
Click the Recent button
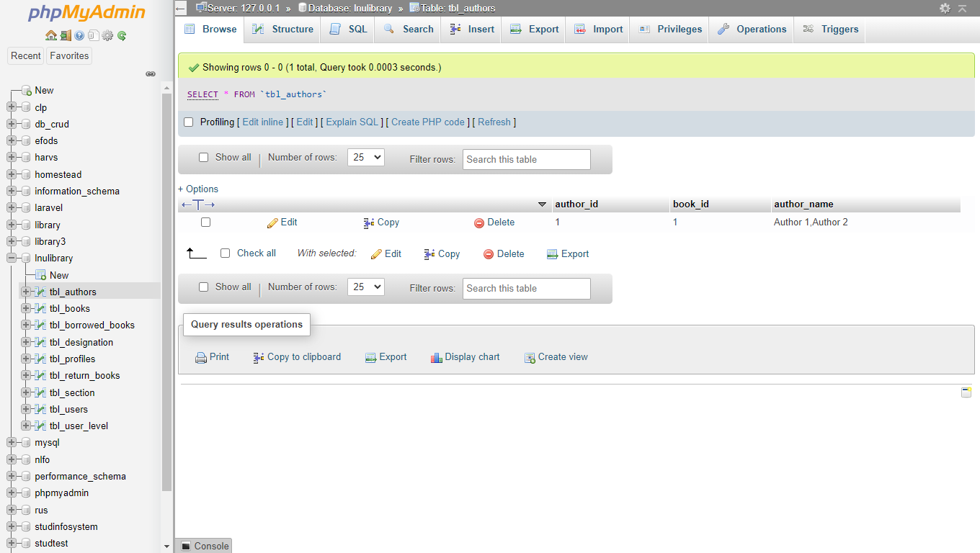(26, 56)
